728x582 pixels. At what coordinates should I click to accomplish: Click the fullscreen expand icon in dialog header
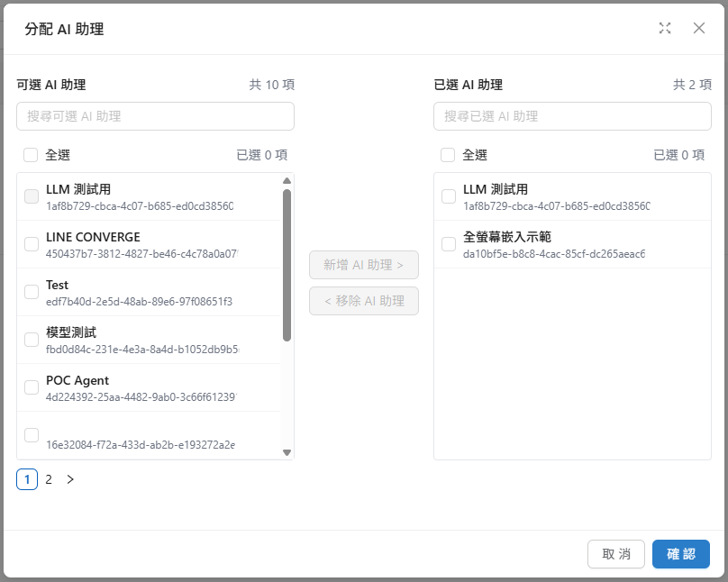pos(665,28)
